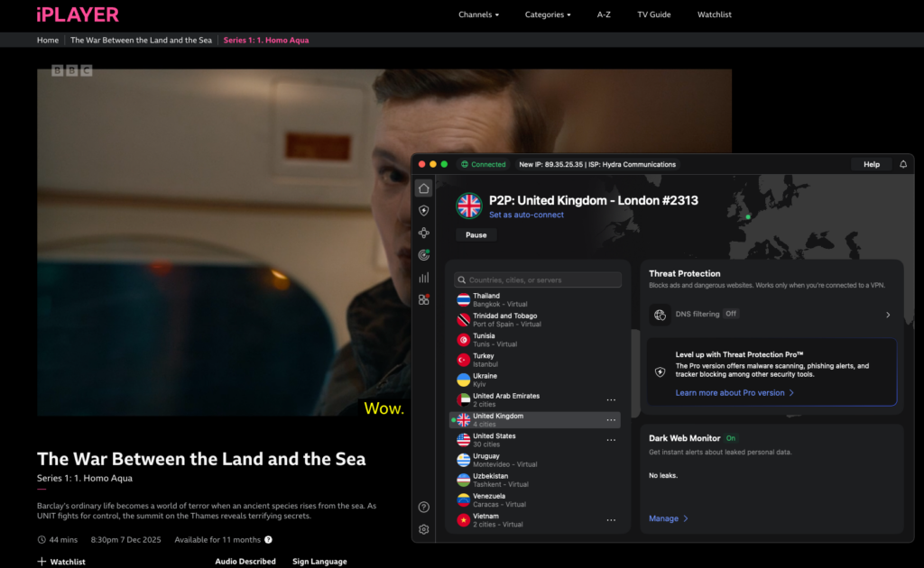Click the Thailand flag icon
Screen dimensions: 924x568
tap(464, 300)
